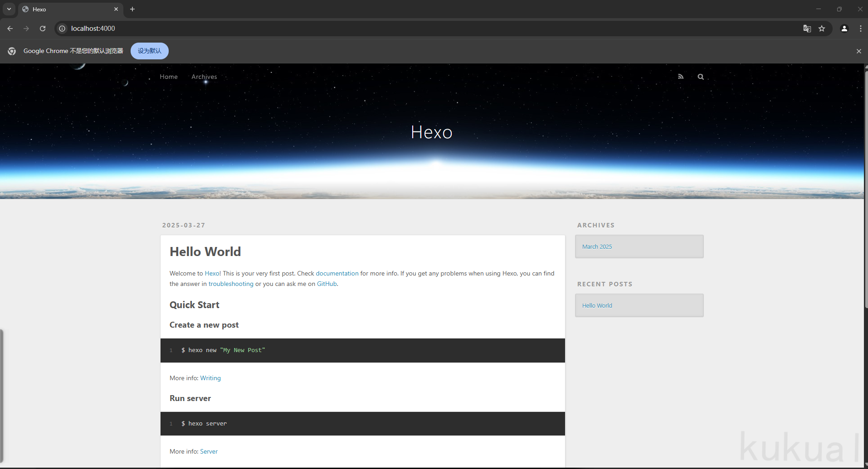Open the documentation link

pos(337,273)
